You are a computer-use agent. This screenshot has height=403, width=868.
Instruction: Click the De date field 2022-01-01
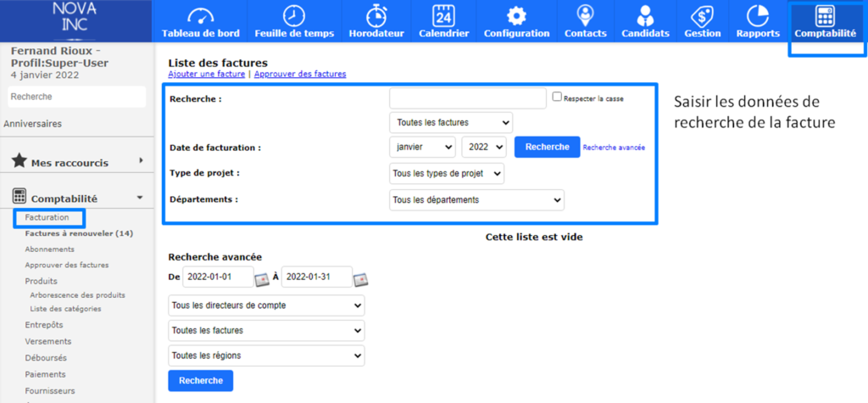pyautogui.click(x=218, y=277)
